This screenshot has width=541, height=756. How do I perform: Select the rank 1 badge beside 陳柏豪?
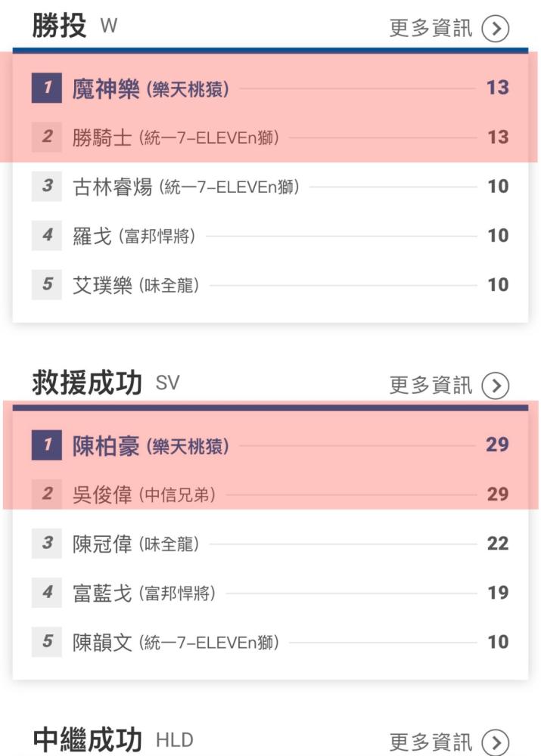click(x=47, y=445)
